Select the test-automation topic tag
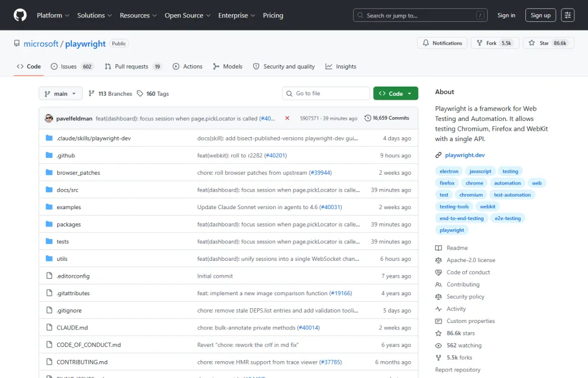This screenshot has width=588, height=378. coord(512,195)
